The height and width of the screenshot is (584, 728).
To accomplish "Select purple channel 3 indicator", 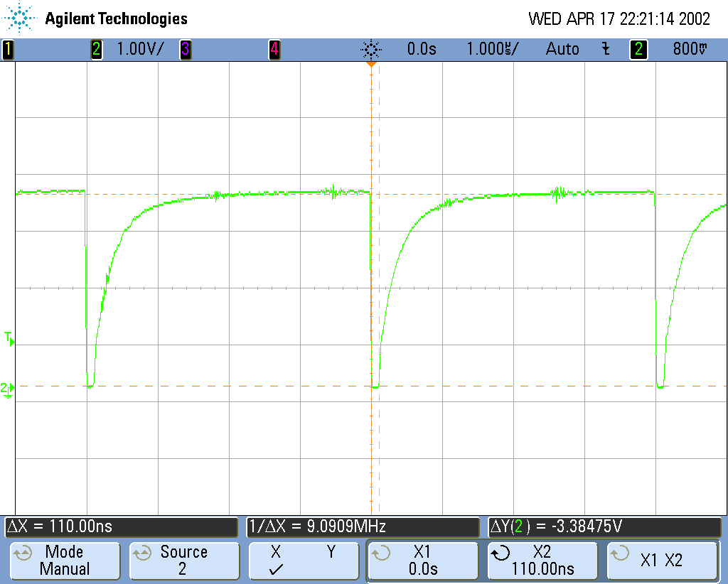I will pyautogui.click(x=186, y=49).
